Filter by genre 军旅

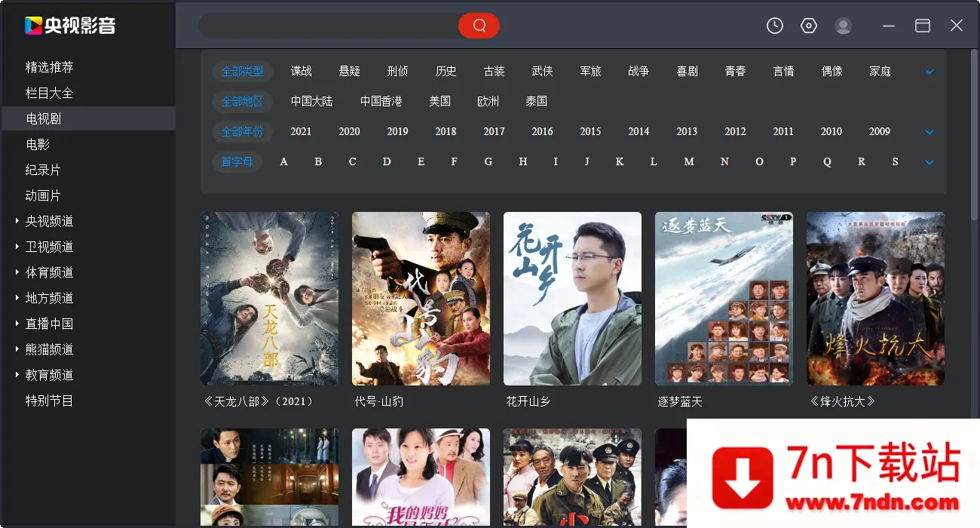(591, 71)
